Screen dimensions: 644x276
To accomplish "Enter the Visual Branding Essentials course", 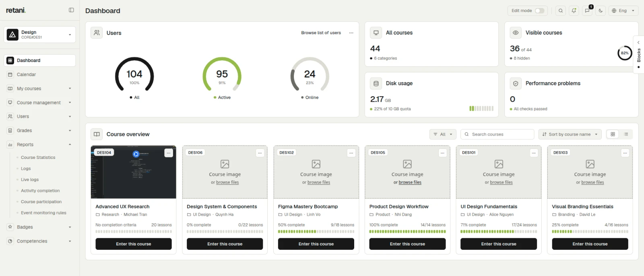I will coord(590,244).
